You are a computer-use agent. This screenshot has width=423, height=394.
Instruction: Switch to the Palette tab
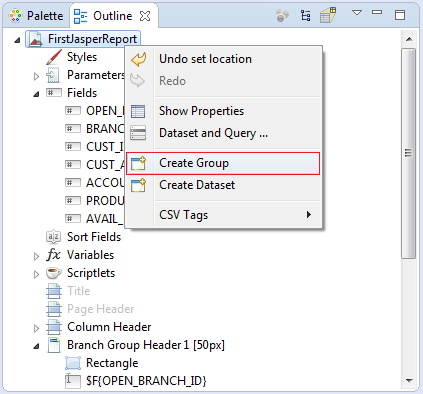[x=36, y=16]
